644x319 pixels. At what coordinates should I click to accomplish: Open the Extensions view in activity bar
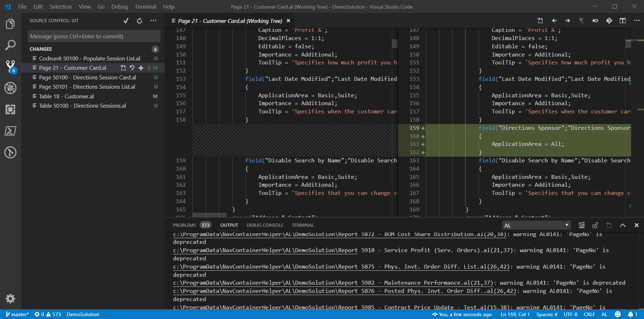[10, 109]
